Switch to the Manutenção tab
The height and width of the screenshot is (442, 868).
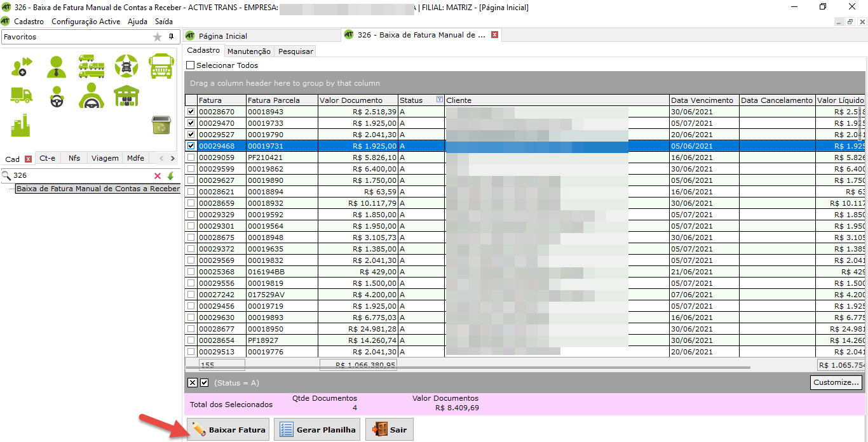[248, 51]
